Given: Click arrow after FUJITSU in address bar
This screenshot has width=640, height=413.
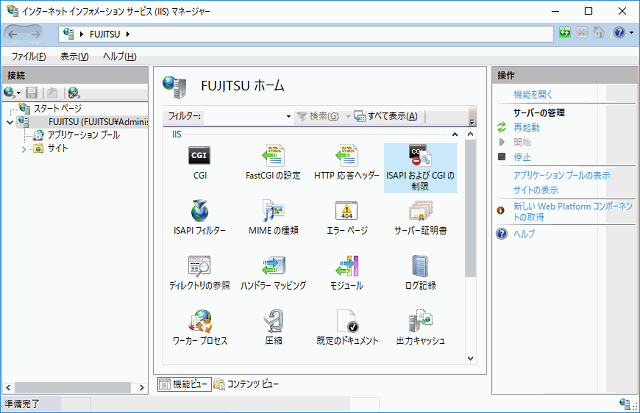Looking at the screenshot, I should coord(128,34).
